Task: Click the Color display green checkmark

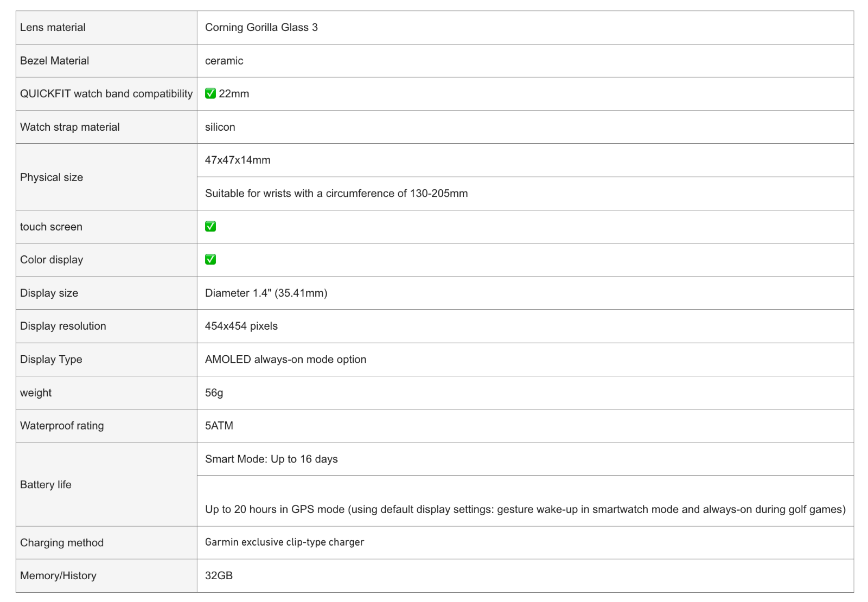Action: click(210, 259)
